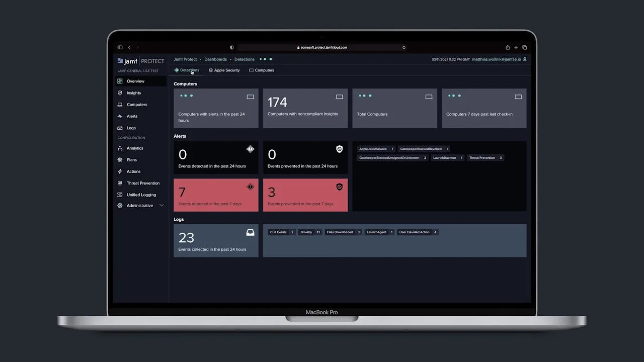The height and width of the screenshot is (362, 644).
Task: Switch to the Apple Security tab
Action: [x=224, y=70]
